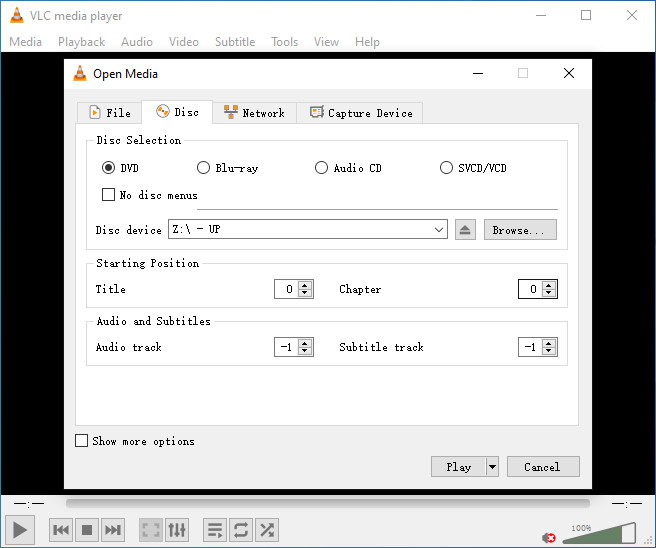This screenshot has width=656, height=548.
Task: Increase the Chapter value
Action: click(549, 285)
